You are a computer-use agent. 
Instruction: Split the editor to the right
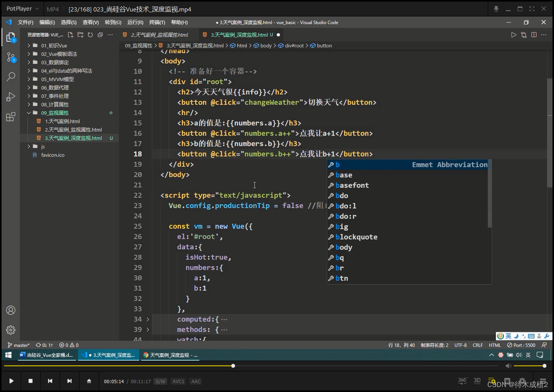click(x=534, y=35)
